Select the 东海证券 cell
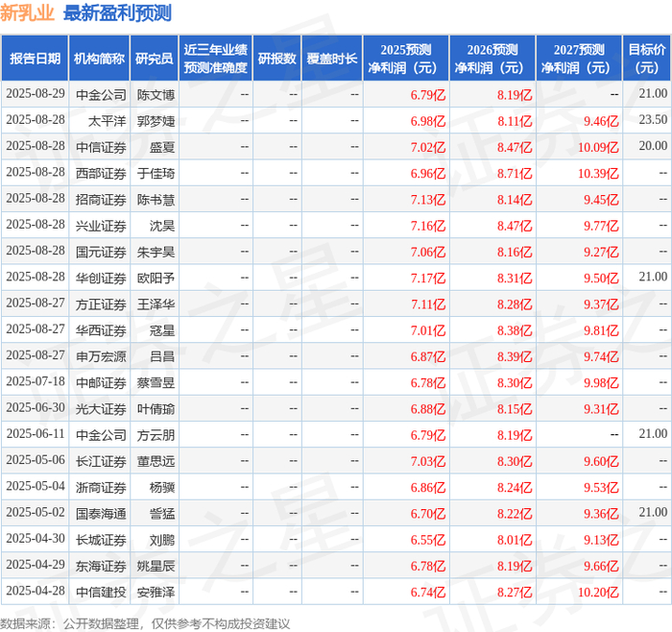672x632 pixels. coord(101,566)
